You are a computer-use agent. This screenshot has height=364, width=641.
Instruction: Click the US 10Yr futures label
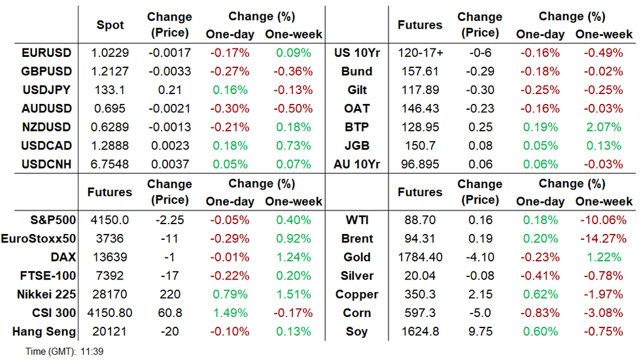[x=356, y=53]
